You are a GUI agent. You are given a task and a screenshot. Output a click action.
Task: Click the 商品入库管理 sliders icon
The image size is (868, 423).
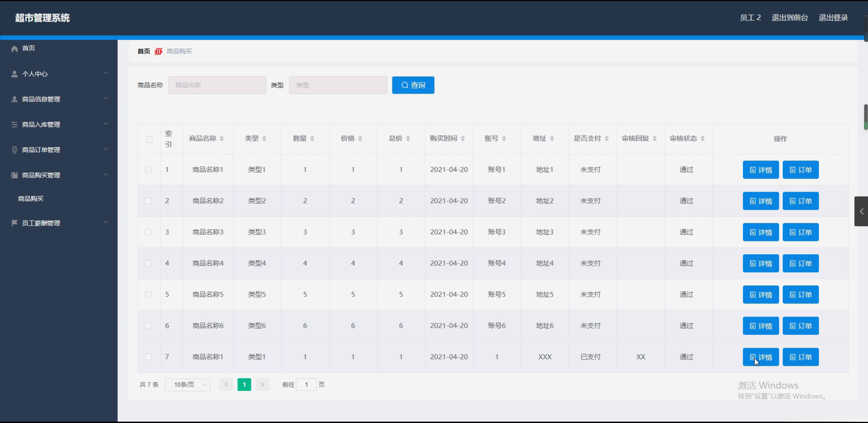coord(14,124)
